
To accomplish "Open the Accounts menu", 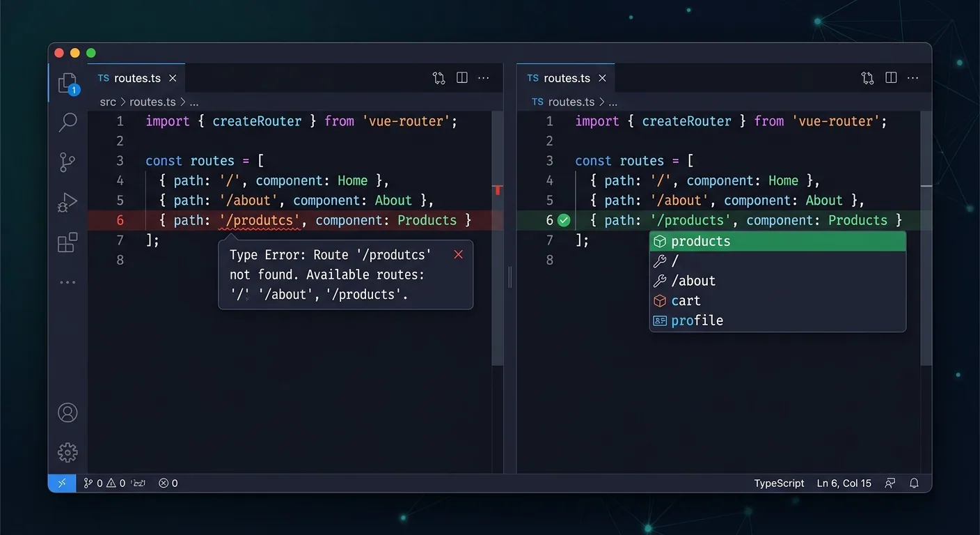I will click(x=67, y=412).
